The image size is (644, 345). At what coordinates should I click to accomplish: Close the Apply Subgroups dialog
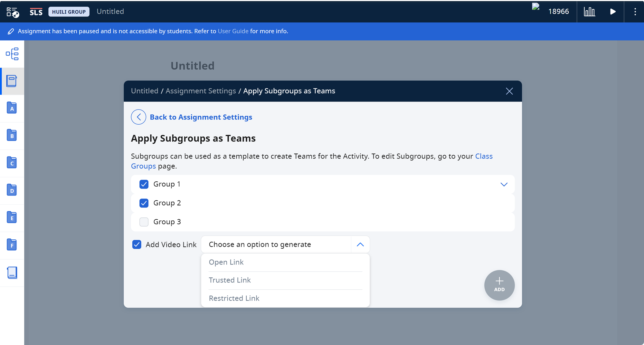click(x=509, y=91)
